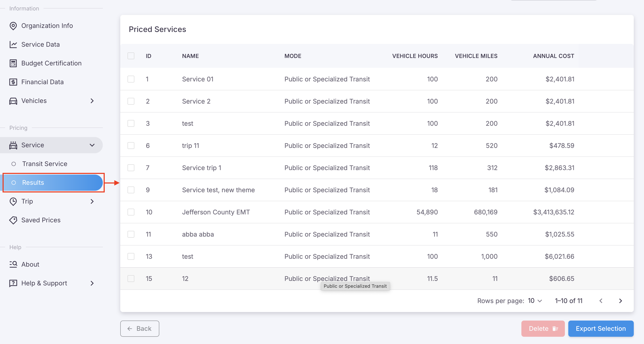Viewport: 644px width, 344px height.
Task: Click the Service Data chart icon
Action: click(13, 45)
